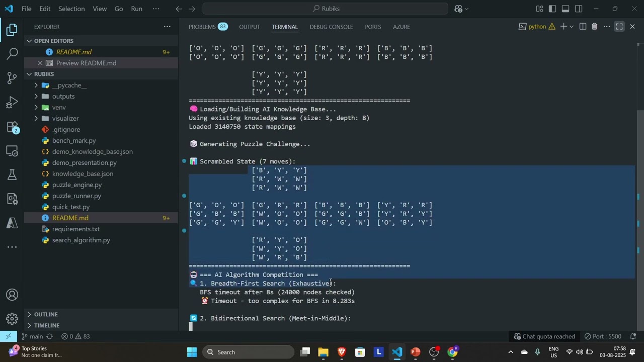Open the Docker containers view
644x362 pixels.
[12, 199]
